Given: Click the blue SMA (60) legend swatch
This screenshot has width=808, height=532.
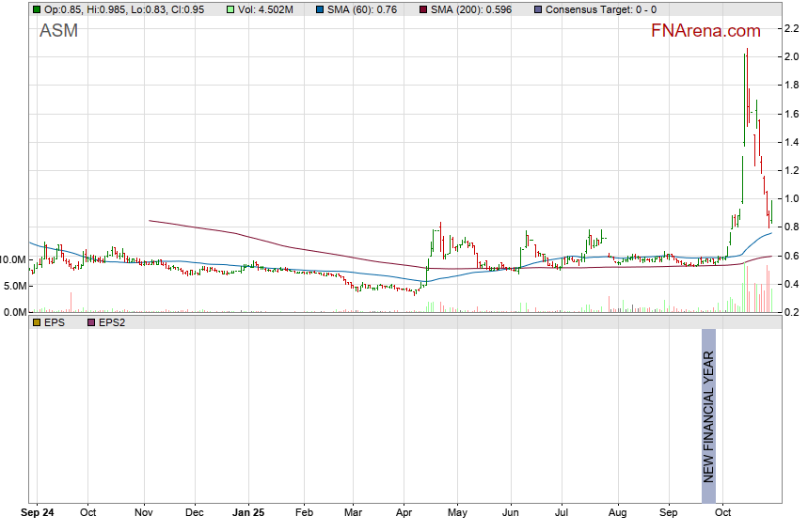Looking at the screenshot, I should (x=320, y=9).
